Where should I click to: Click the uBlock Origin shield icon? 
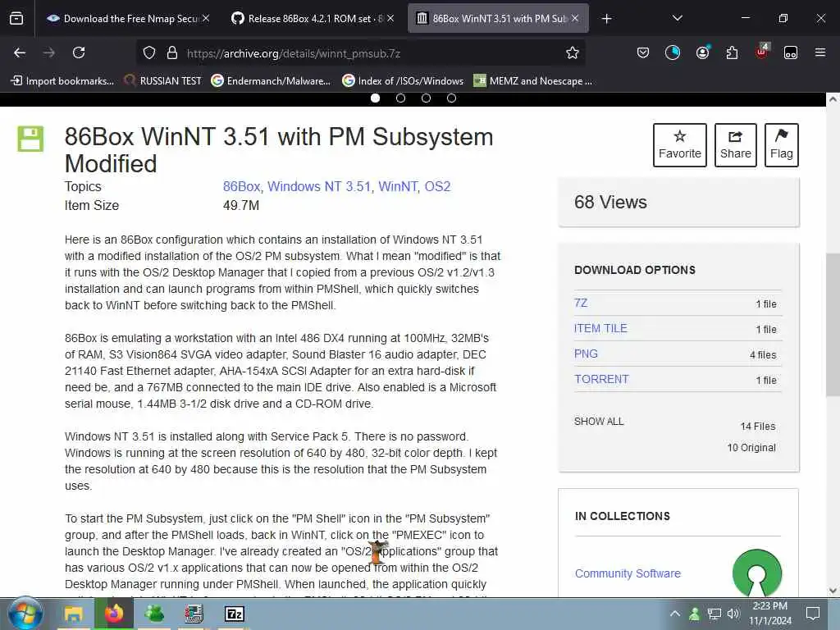pos(762,52)
